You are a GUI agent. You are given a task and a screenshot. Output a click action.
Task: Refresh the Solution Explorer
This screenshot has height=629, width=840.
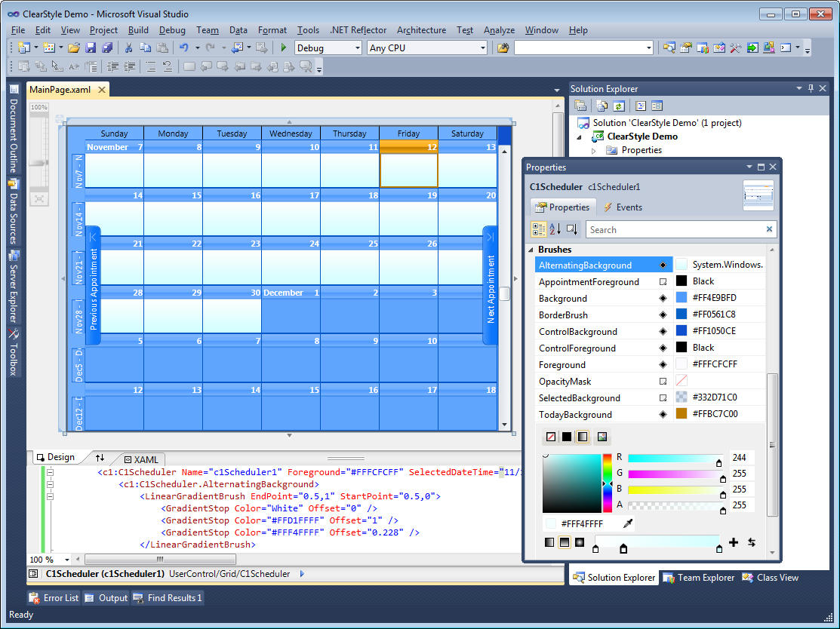(619, 106)
